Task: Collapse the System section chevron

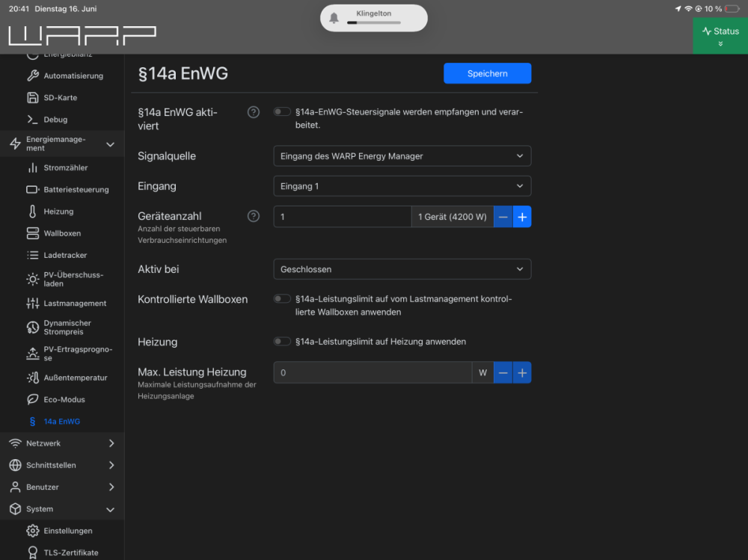Action: pyautogui.click(x=110, y=509)
